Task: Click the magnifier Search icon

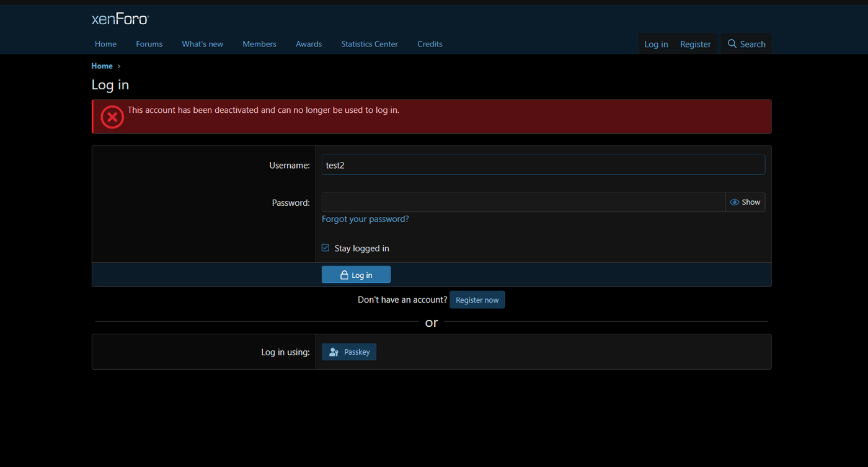Action: click(x=732, y=44)
